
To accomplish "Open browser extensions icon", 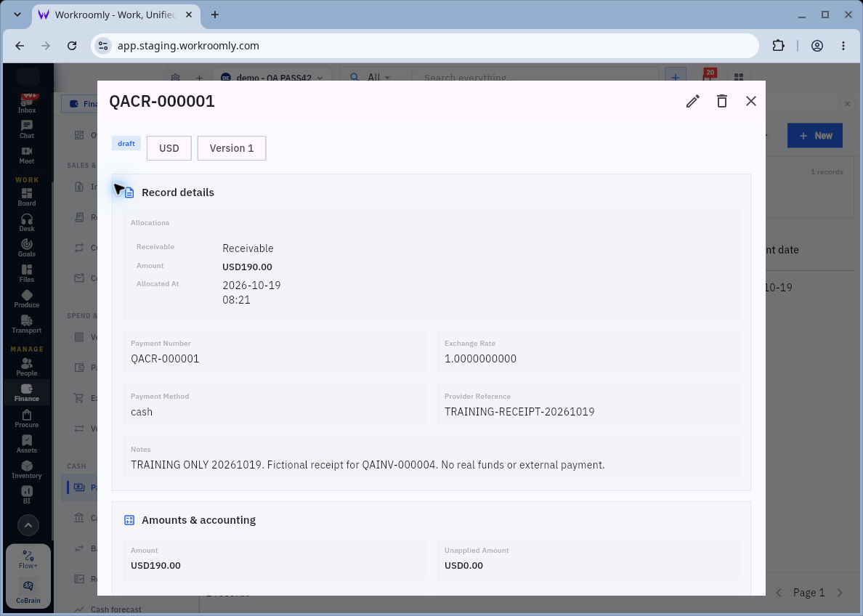I will (x=778, y=46).
